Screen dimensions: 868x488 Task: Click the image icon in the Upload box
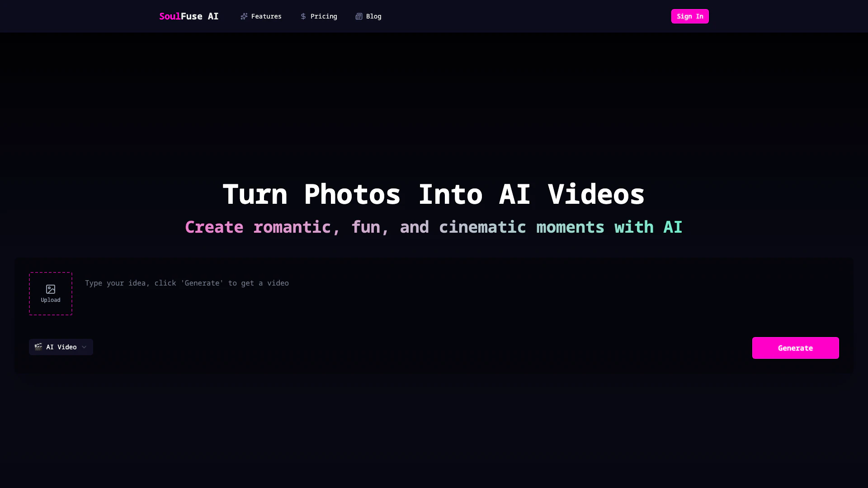click(51, 289)
